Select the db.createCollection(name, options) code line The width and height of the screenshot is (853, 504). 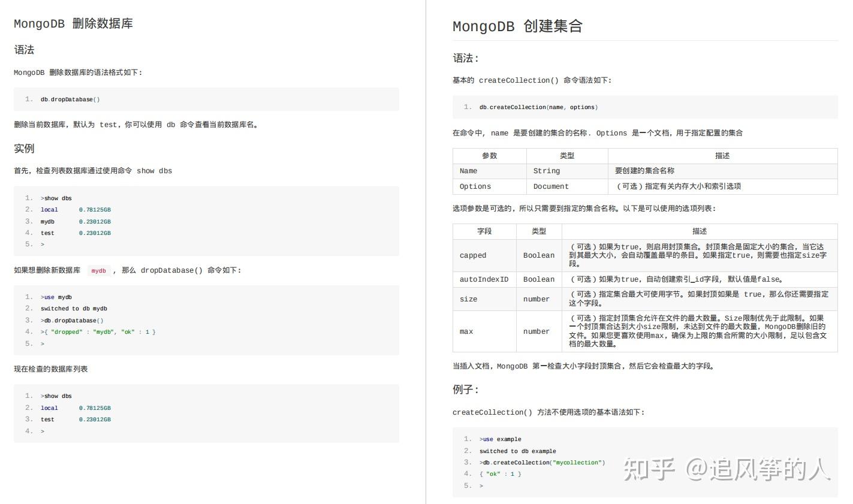[x=538, y=107]
